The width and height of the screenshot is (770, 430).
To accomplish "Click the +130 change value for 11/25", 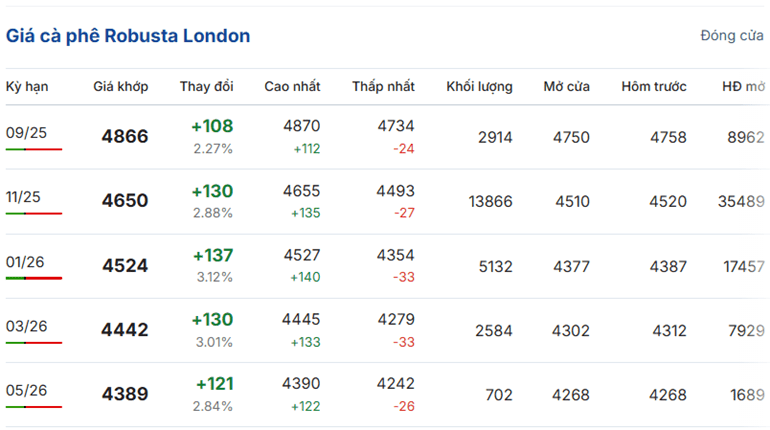I will [x=212, y=191].
